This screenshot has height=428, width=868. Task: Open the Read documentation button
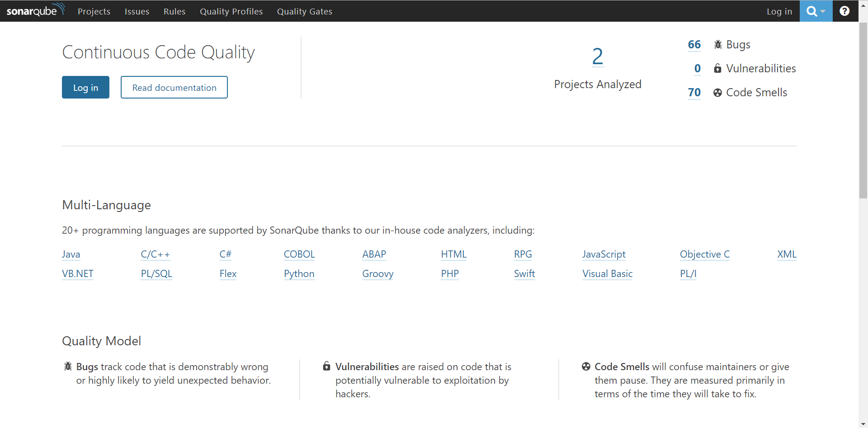click(x=174, y=87)
